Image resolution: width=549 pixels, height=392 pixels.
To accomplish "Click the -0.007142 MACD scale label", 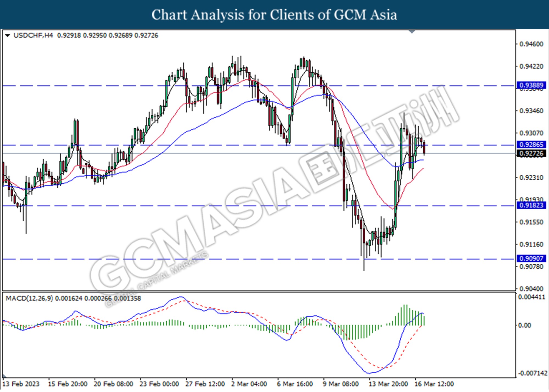I will [x=532, y=373].
